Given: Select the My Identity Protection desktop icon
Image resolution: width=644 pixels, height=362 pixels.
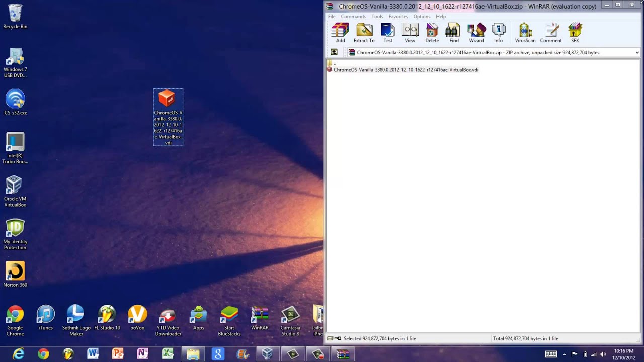Looking at the screenshot, I should [x=15, y=235].
